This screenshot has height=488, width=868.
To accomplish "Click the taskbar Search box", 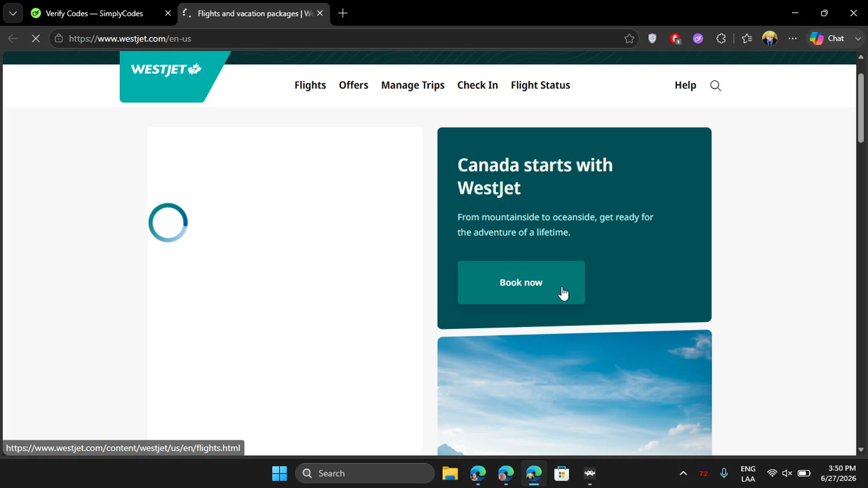I will point(365,474).
